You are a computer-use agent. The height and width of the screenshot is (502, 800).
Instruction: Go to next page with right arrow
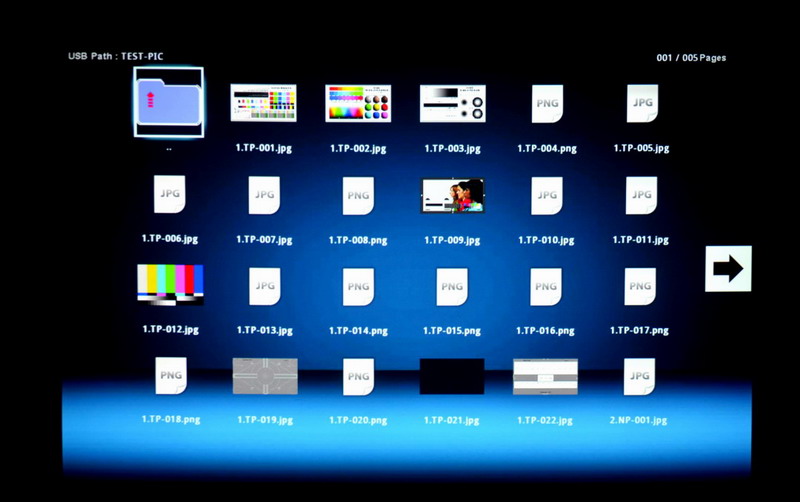728,268
